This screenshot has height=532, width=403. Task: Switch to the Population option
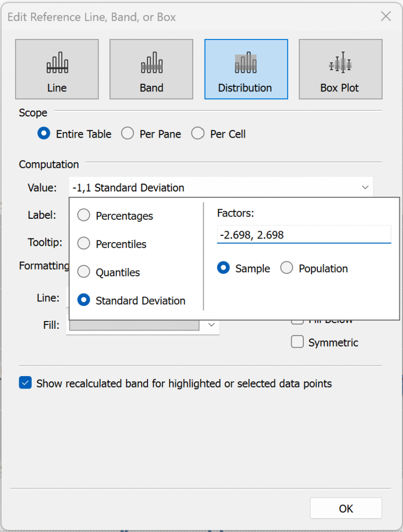tap(287, 268)
